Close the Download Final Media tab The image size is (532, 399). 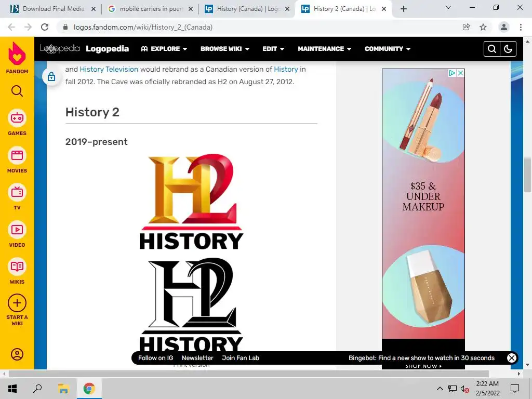94,9
